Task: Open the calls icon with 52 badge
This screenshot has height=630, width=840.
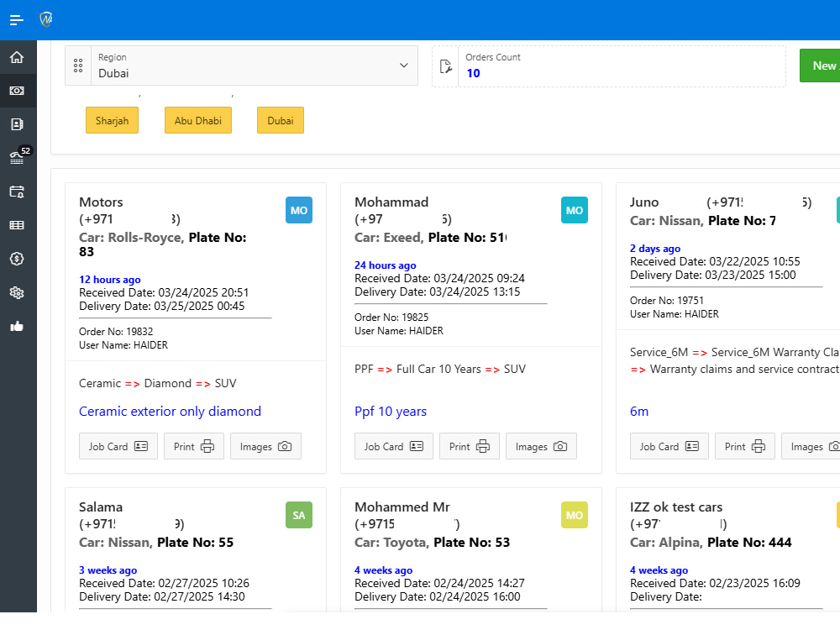Action: 17,158
